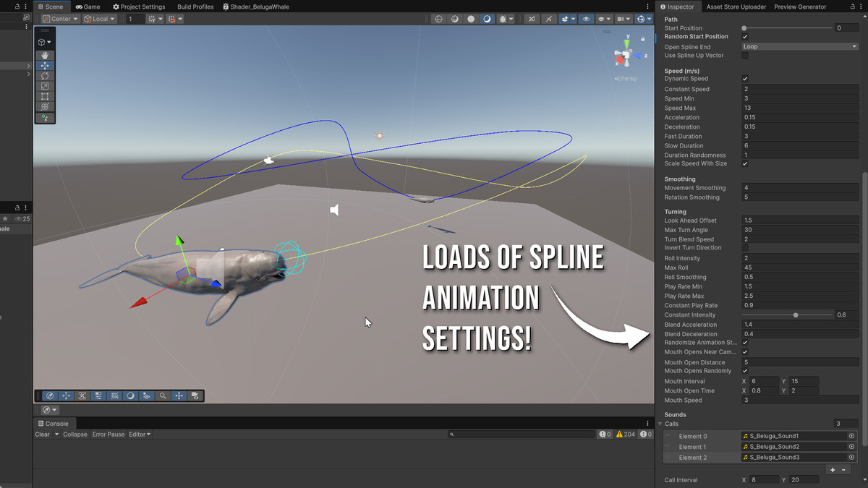868x488 pixels.
Task: Select the Scale tool
Action: (x=45, y=86)
